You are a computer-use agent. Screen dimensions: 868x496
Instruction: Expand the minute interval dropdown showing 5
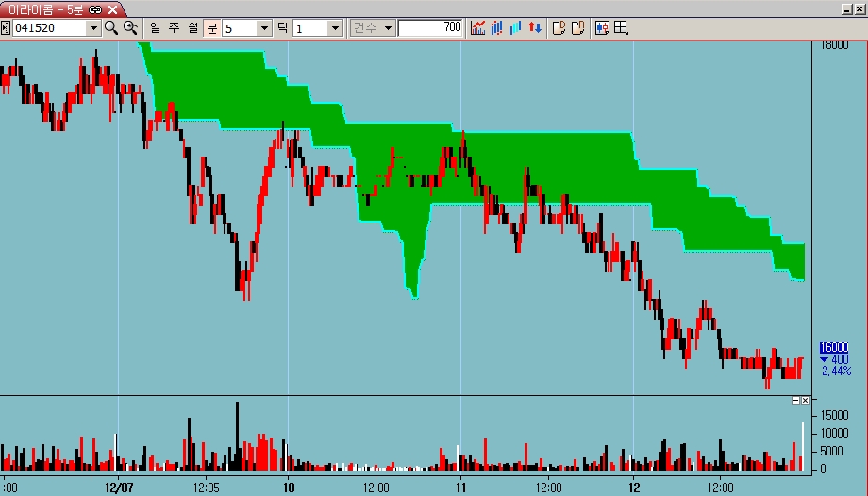pyautogui.click(x=264, y=28)
